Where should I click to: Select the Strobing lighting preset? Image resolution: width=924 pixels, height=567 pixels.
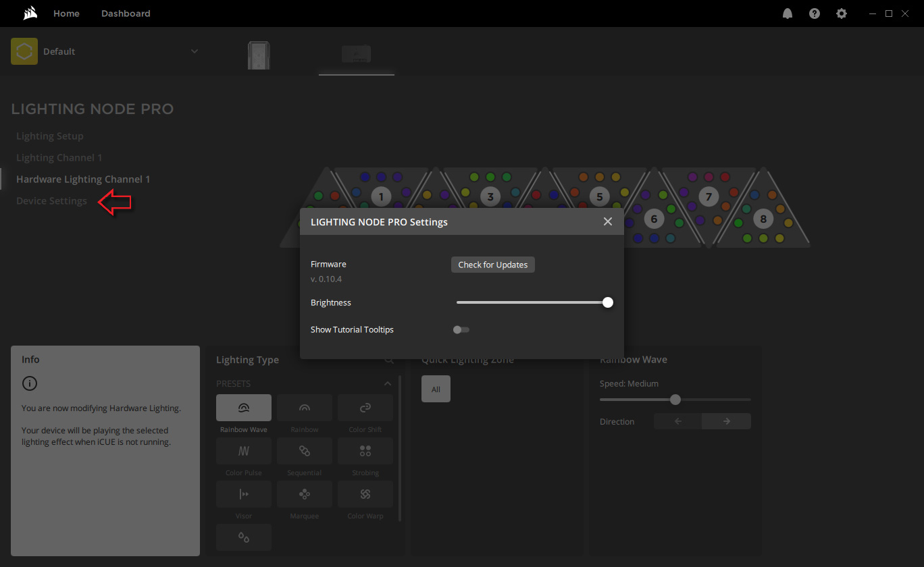pos(365,451)
